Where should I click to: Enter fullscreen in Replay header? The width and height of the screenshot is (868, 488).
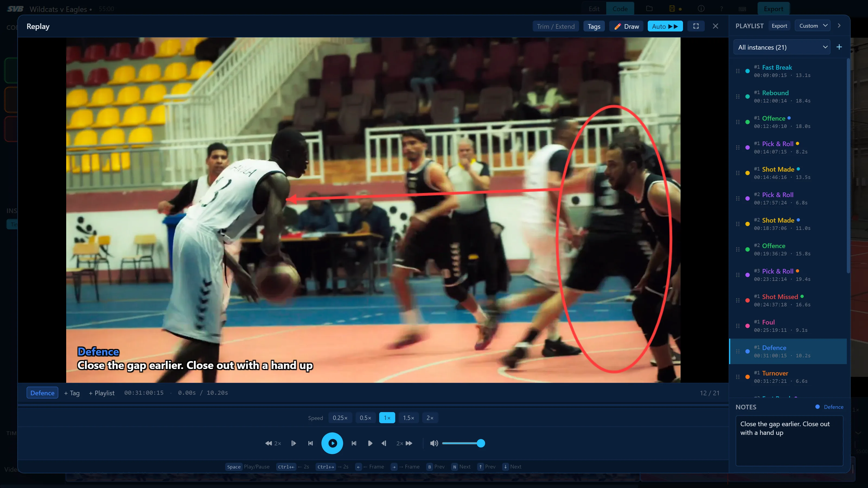(696, 26)
